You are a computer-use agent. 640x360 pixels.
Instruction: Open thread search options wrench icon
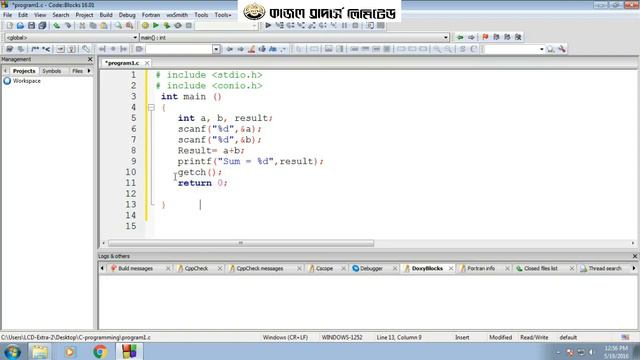pyautogui.click(x=562, y=49)
